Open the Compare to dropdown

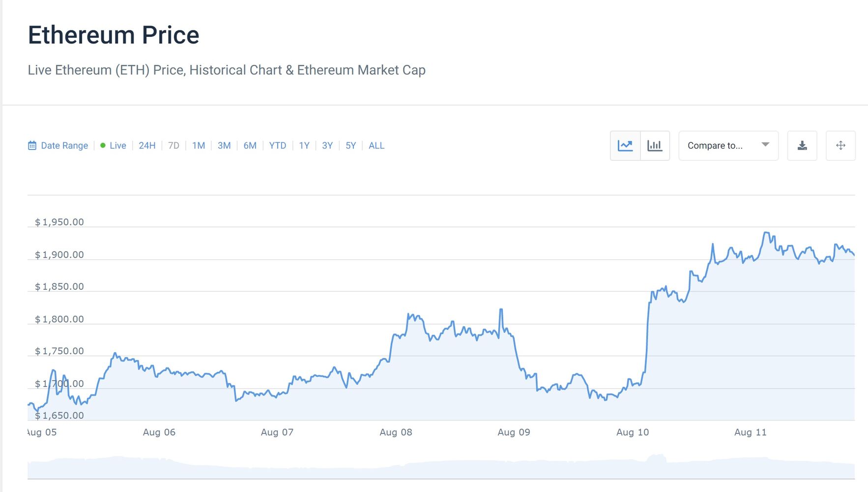tap(715, 146)
